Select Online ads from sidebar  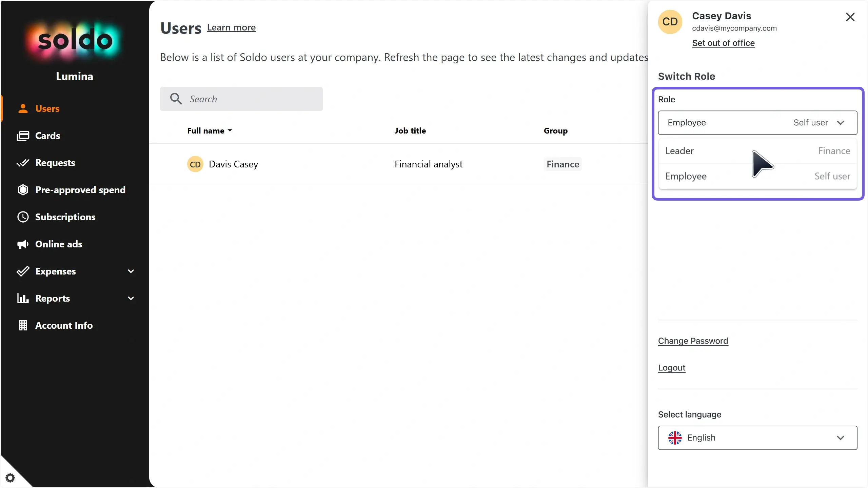click(x=75, y=244)
